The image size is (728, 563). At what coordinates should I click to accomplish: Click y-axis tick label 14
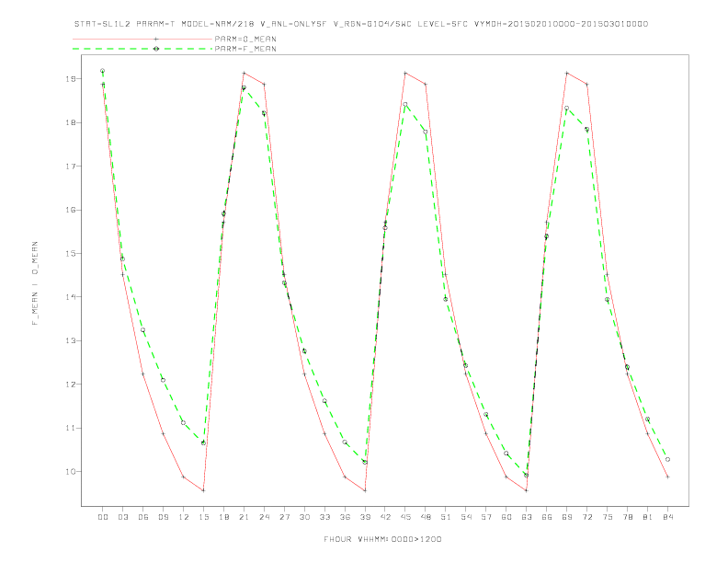point(71,297)
